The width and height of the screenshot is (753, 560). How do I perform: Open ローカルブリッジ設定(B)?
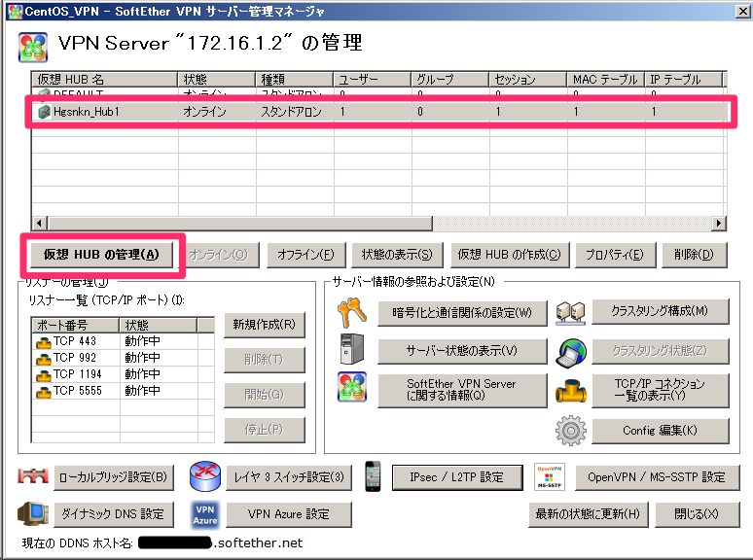coord(113,477)
